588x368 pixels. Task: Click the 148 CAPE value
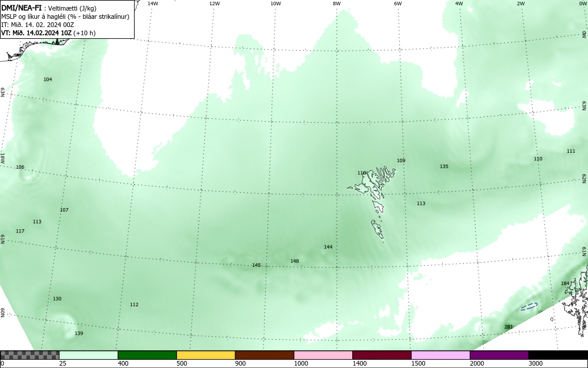[x=295, y=261]
